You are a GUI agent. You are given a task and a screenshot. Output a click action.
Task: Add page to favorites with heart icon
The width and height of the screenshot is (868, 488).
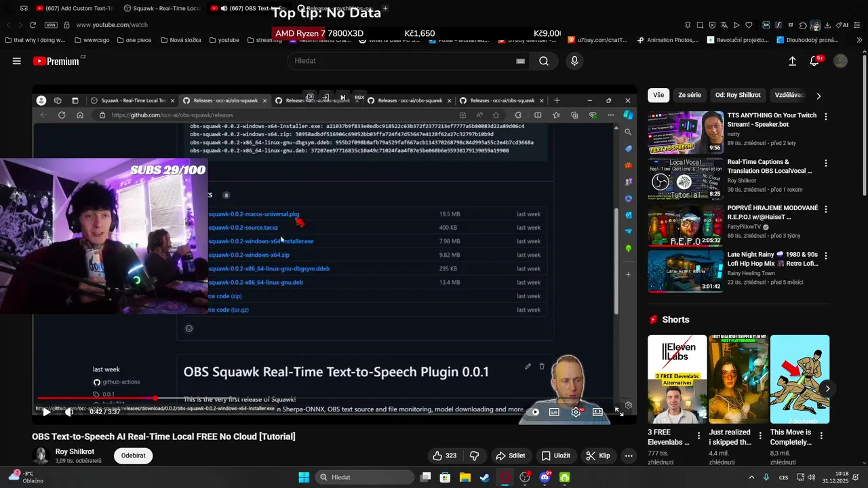[749, 25]
